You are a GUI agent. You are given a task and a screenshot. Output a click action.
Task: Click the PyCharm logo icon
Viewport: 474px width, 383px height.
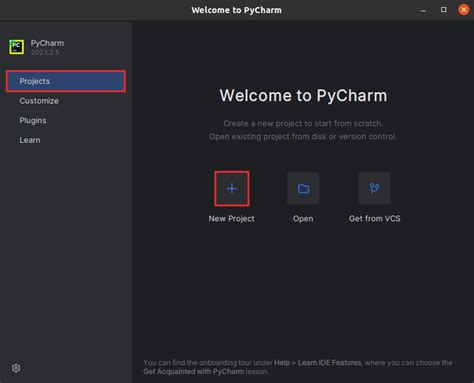pyautogui.click(x=16, y=47)
